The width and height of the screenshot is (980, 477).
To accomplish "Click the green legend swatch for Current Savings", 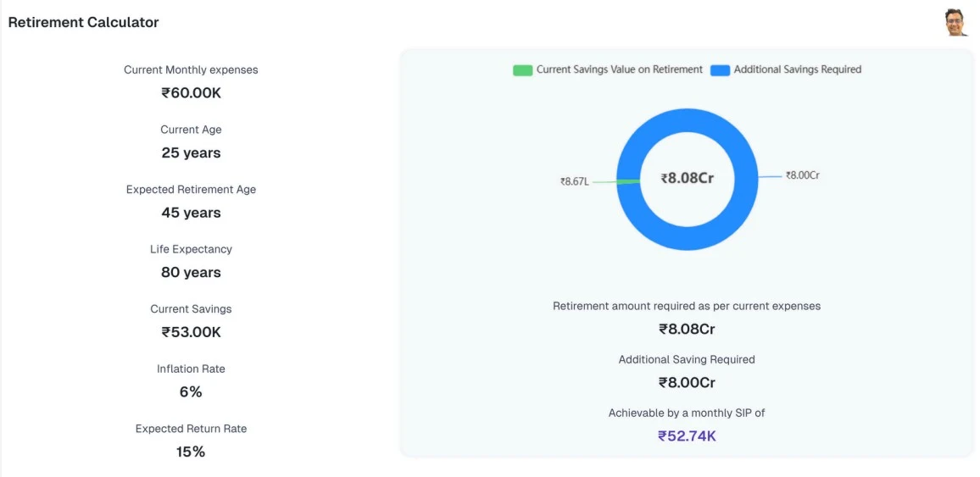I will pyautogui.click(x=522, y=70).
